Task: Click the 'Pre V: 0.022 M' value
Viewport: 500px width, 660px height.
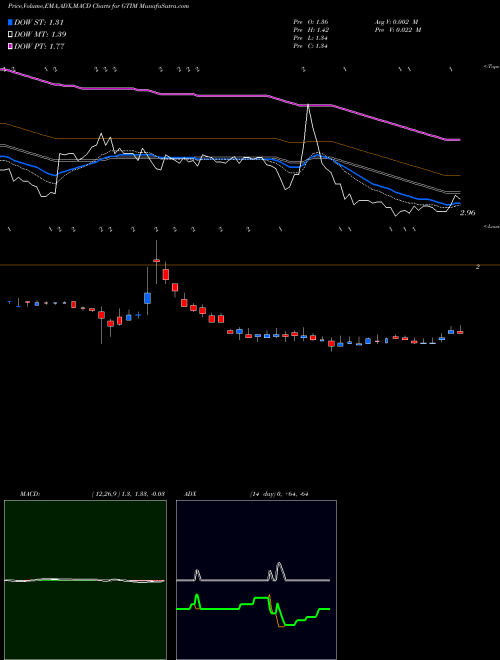Action: click(x=398, y=30)
